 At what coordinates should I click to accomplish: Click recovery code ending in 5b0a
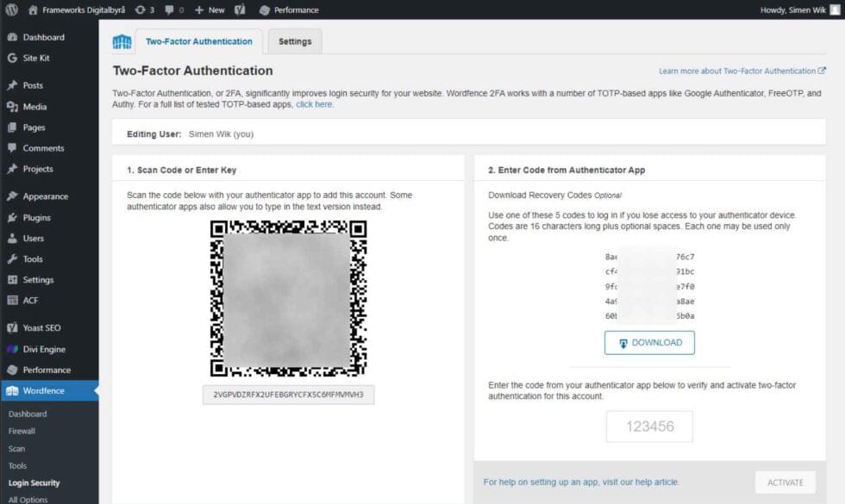pos(649,316)
